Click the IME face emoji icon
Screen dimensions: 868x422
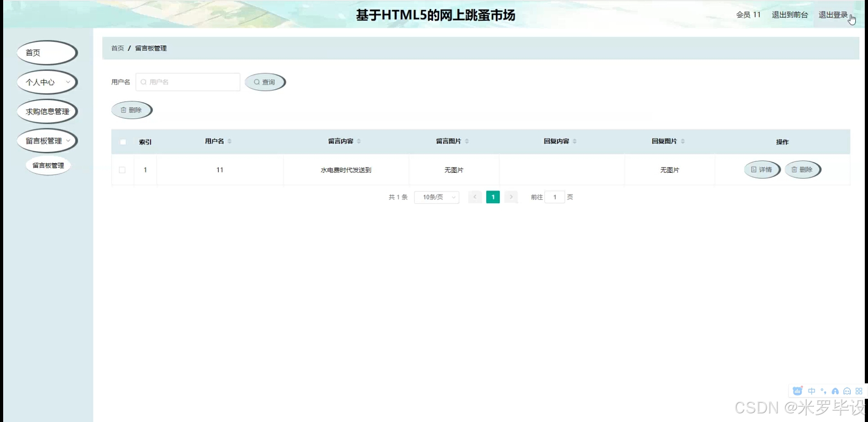tap(847, 391)
